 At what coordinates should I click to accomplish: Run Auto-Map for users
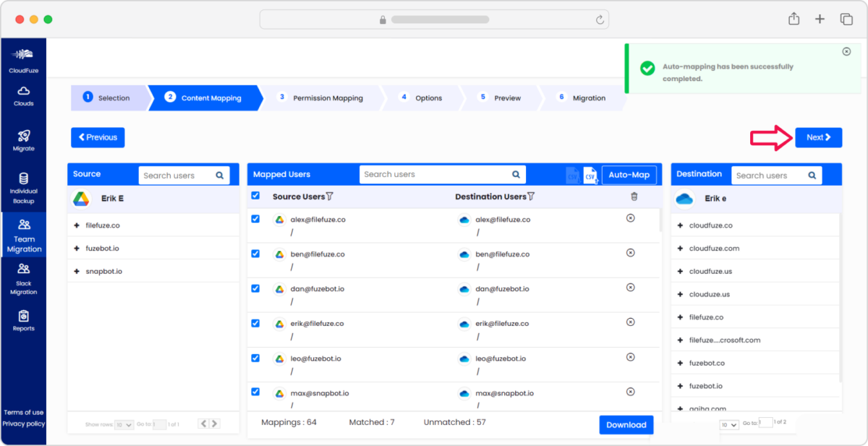629,175
